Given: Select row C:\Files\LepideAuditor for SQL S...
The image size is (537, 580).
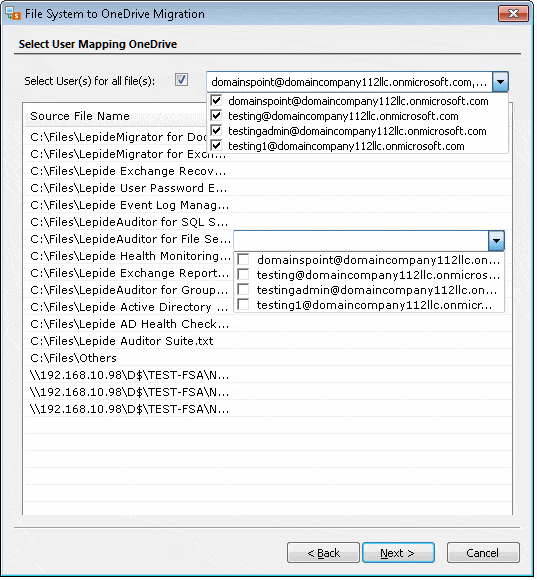Looking at the screenshot, I should [129, 222].
